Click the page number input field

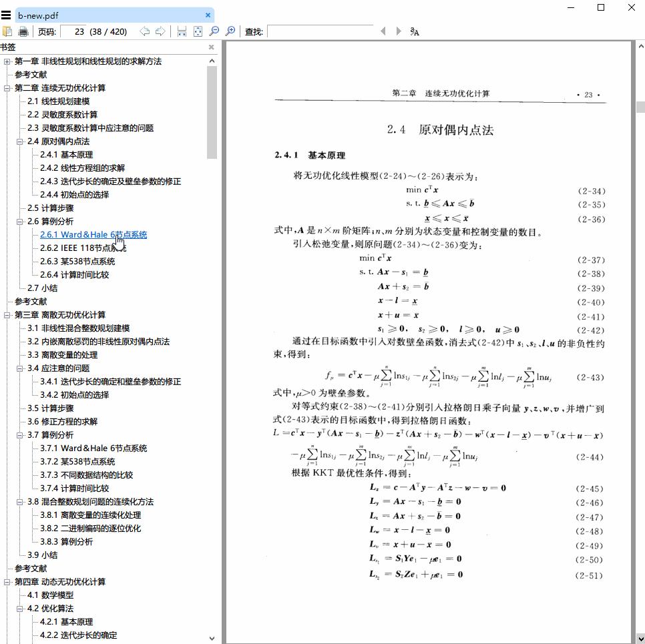click(73, 31)
